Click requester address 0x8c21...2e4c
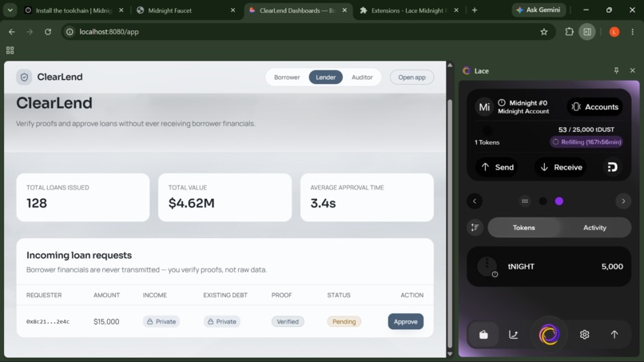This screenshot has width=644, height=362. tap(48, 322)
